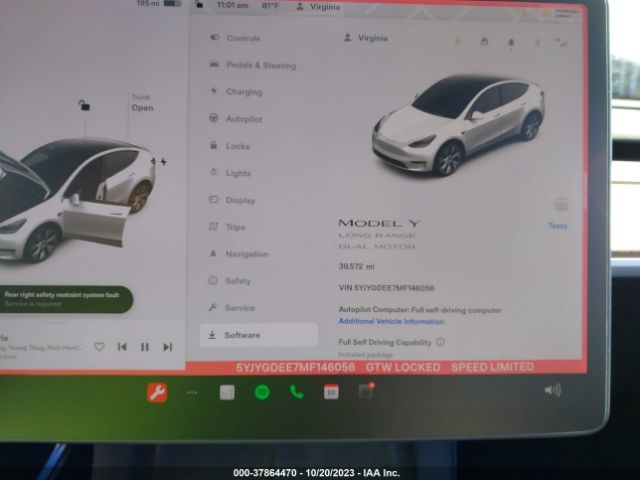
Task: Click the notification bell icon
Action: (x=511, y=42)
